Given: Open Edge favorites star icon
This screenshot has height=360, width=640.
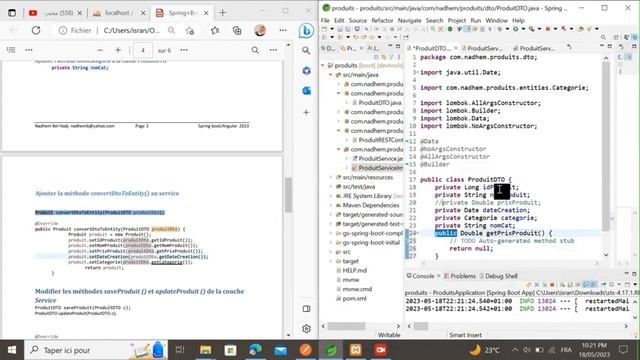Looking at the screenshot, I should point(215,30).
